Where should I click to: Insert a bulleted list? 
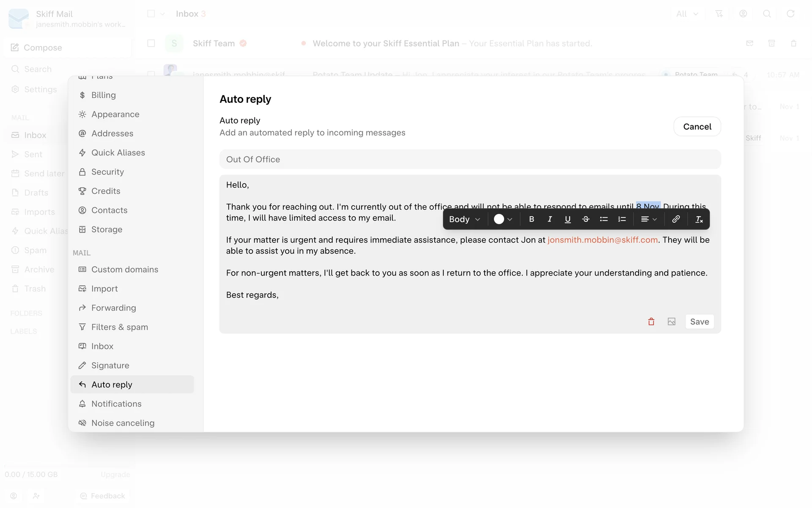[x=604, y=219]
